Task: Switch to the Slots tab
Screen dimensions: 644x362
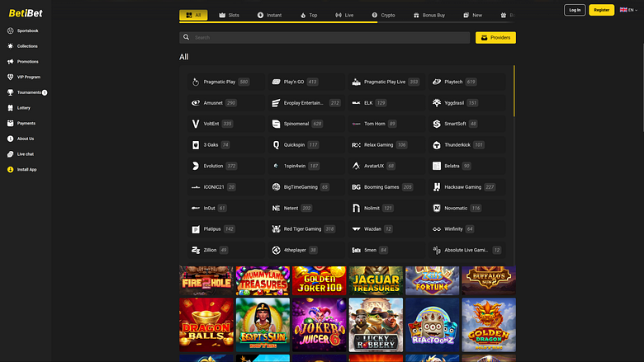Action: [230, 15]
